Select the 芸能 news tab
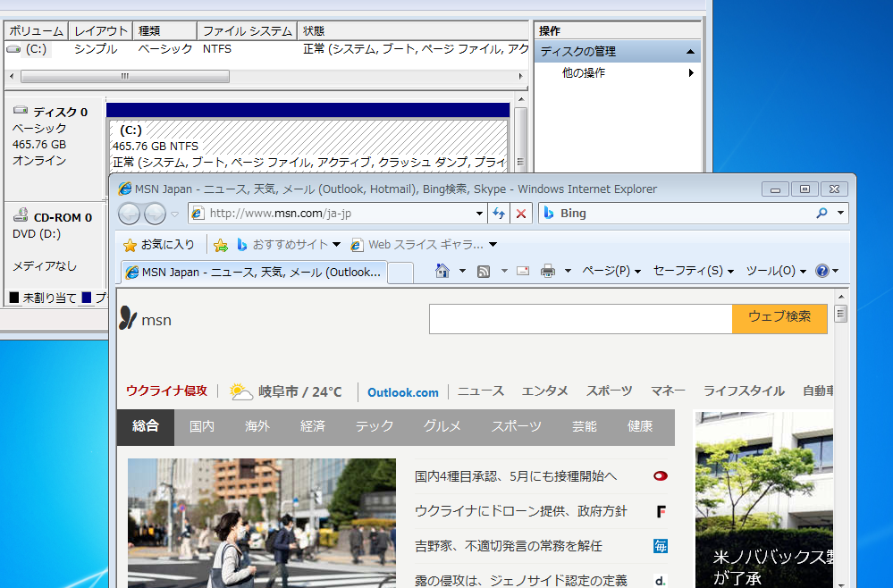The width and height of the screenshot is (893, 588). (584, 426)
